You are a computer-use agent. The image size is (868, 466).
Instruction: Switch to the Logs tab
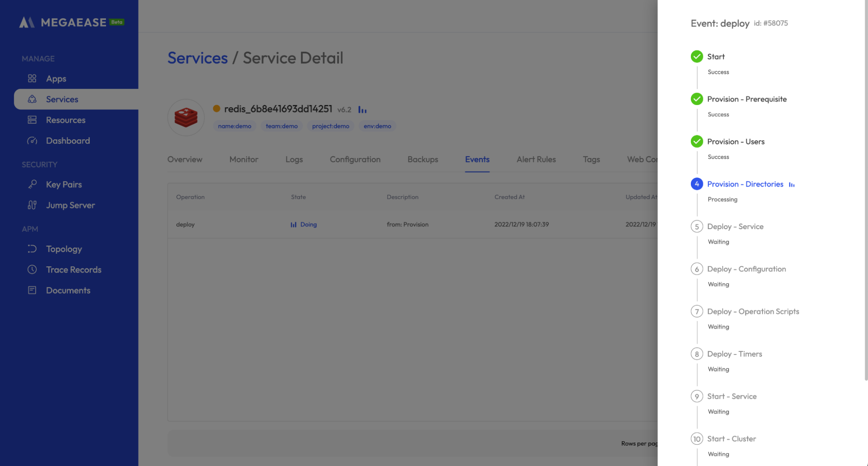click(x=294, y=159)
